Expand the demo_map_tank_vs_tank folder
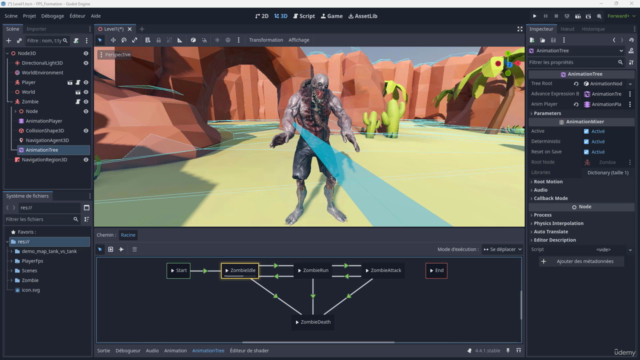Screen dimensions: 640x360 pos(11,251)
